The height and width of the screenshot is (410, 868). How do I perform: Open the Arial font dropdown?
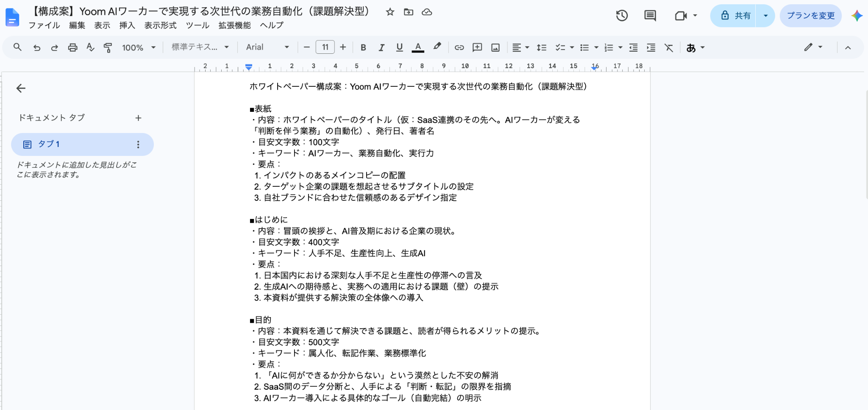tap(268, 47)
